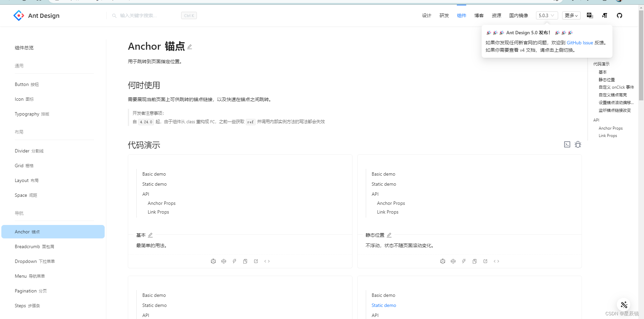Select the 组件 nav item
The width and height of the screenshot is (644, 319).
click(462, 15)
